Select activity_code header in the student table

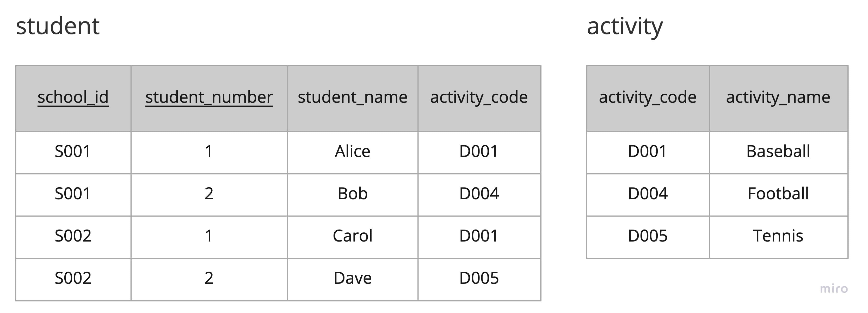[479, 98]
